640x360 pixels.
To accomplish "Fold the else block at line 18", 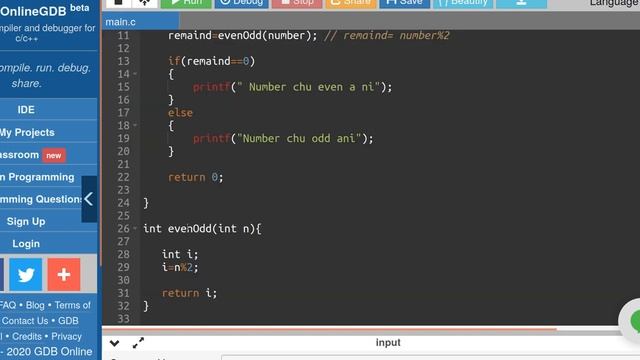I will click(135, 126).
